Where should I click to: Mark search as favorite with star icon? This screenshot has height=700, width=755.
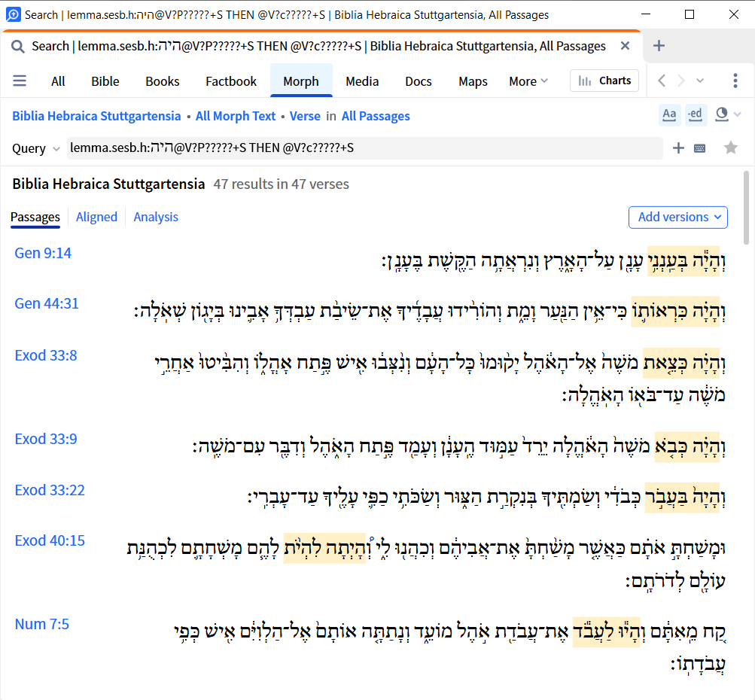point(731,148)
